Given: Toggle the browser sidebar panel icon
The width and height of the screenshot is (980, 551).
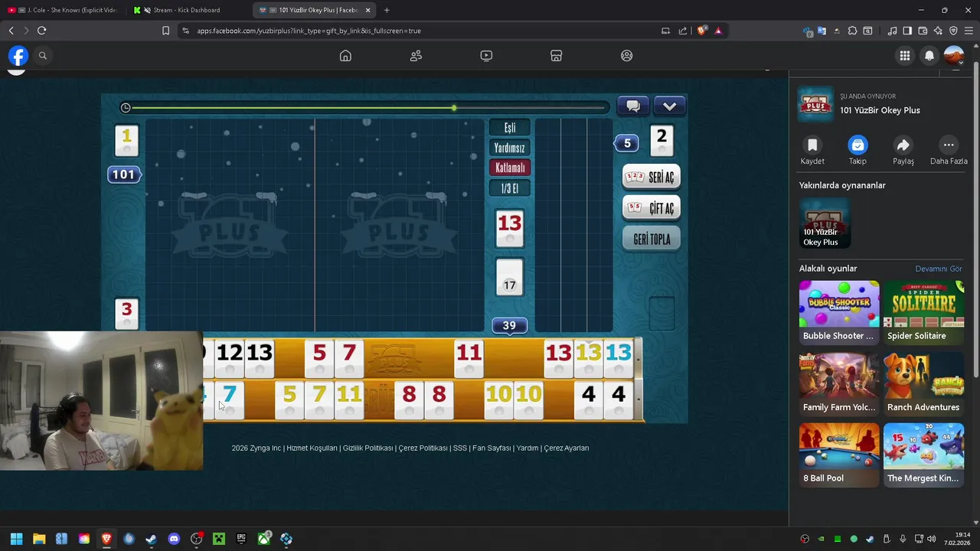Looking at the screenshot, I should pyautogui.click(x=907, y=31).
